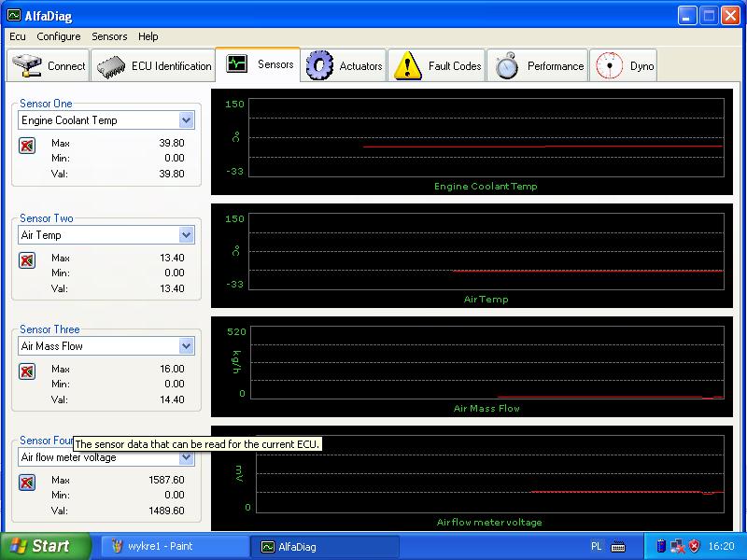Open the Help menu
This screenshot has width=747, height=560.
coord(148,36)
